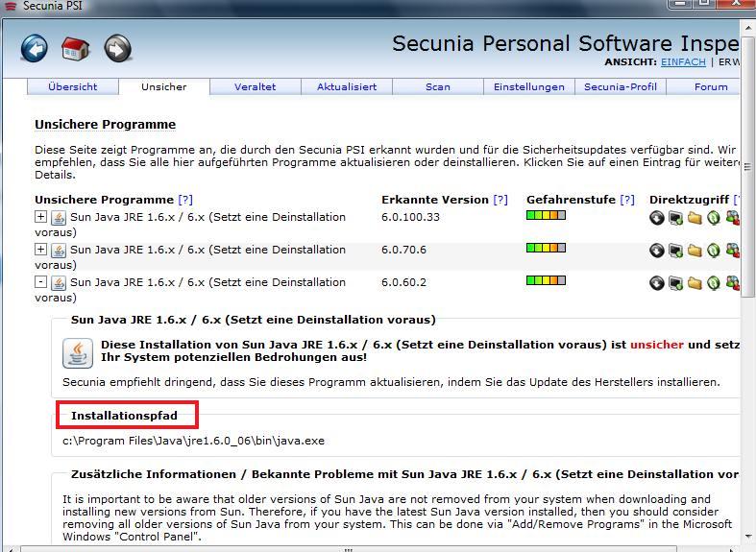Open help [?] next to Unsichere Programme
Screen dimensions: 756x552
(x=185, y=200)
